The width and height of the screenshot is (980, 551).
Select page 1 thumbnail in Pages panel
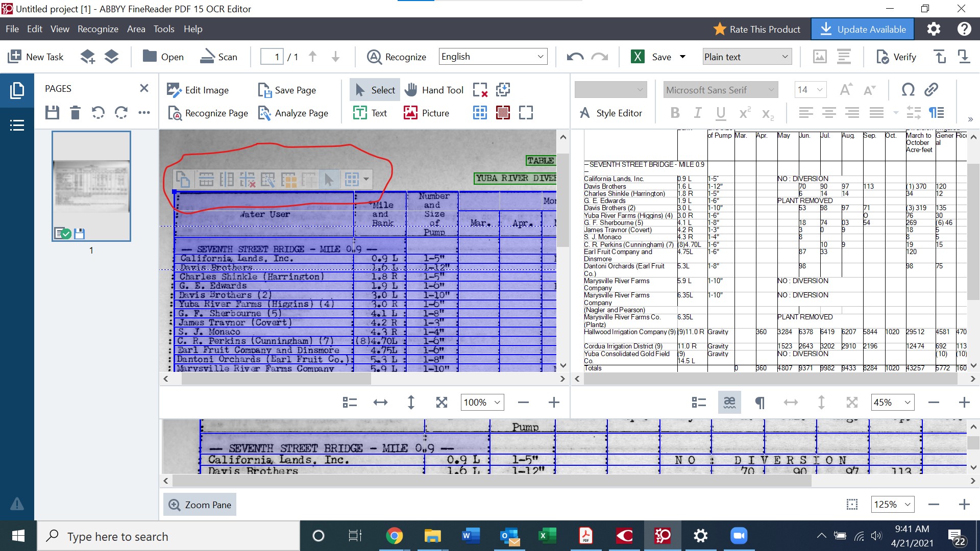coord(91,186)
